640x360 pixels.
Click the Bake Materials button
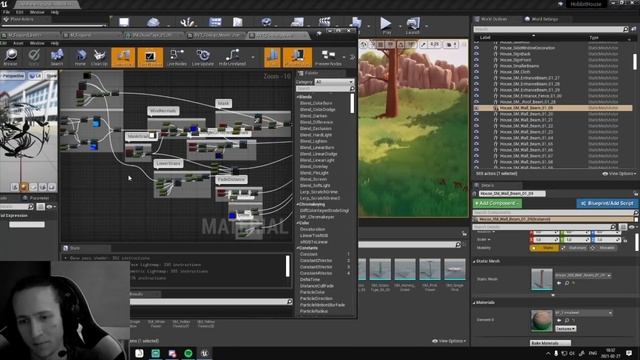pyautogui.click(x=550, y=343)
